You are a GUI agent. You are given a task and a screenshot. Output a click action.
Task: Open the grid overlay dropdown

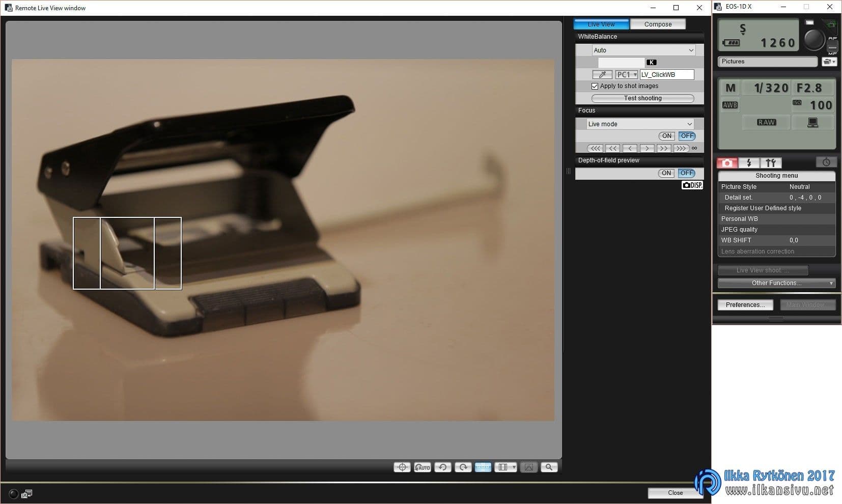(505, 467)
